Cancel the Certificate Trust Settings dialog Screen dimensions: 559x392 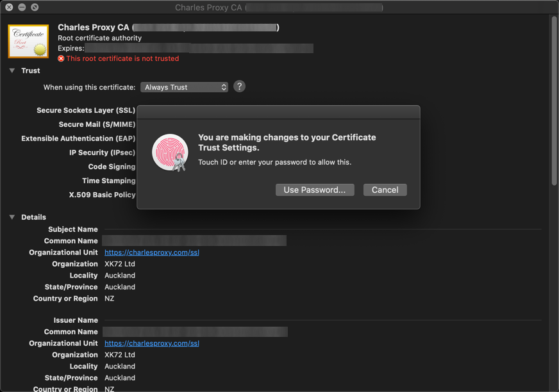click(385, 190)
